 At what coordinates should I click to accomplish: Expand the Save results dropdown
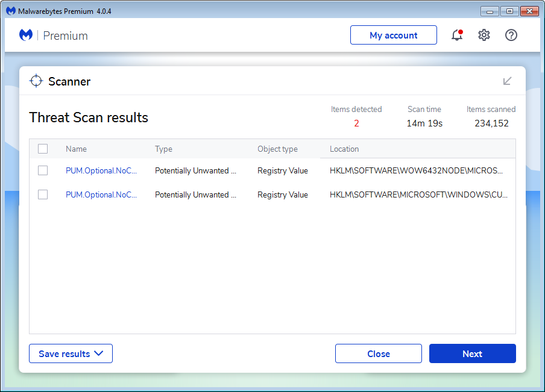[71, 354]
